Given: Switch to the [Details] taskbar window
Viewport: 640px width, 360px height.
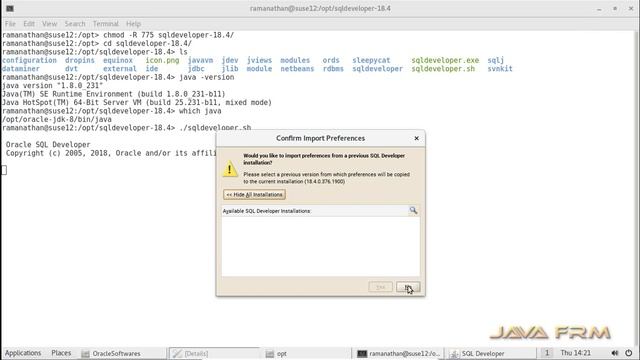Looking at the screenshot, I should 214,353.
